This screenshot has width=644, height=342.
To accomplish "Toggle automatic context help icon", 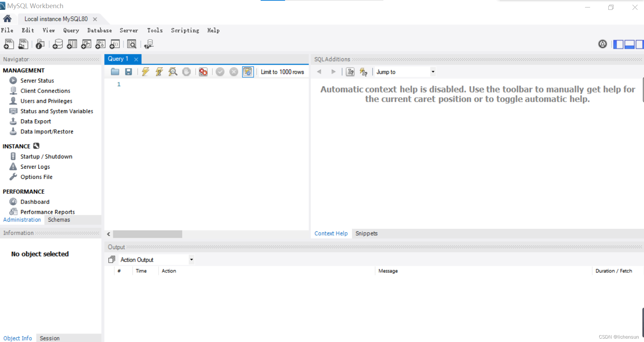I will pyautogui.click(x=363, y=72).
